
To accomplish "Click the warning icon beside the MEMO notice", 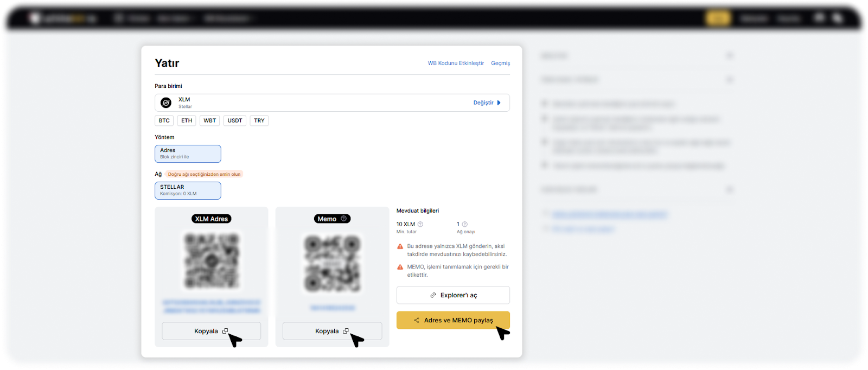I will (400, 267).
